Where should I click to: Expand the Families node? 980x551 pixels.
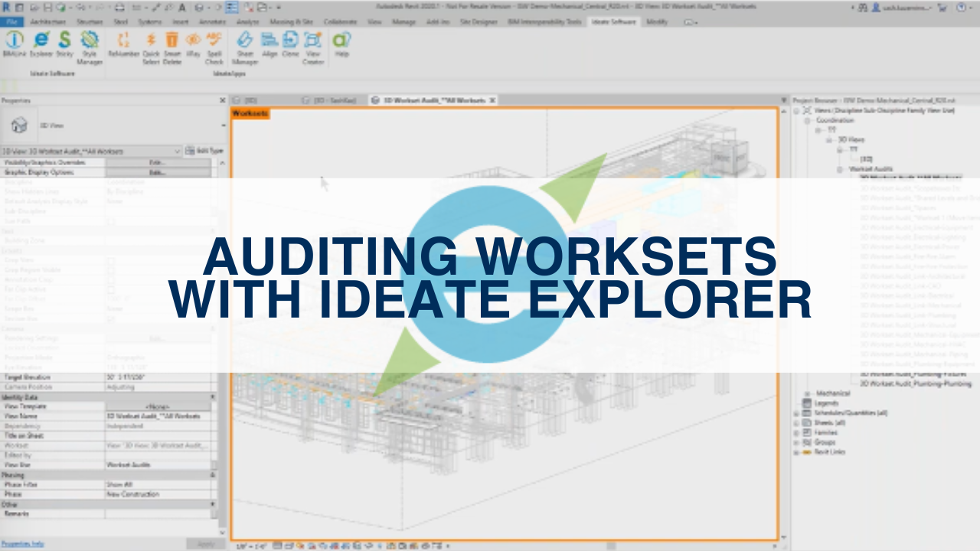(x=796, y=432)
